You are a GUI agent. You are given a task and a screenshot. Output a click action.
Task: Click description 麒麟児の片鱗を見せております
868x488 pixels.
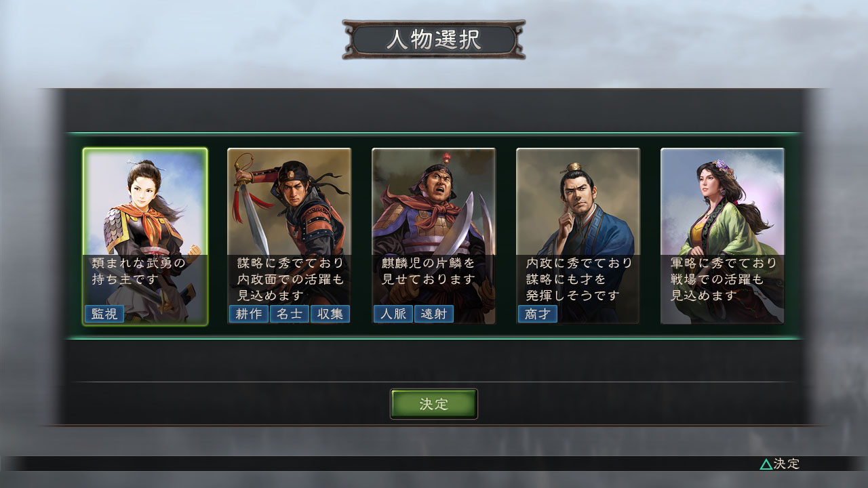429,270
